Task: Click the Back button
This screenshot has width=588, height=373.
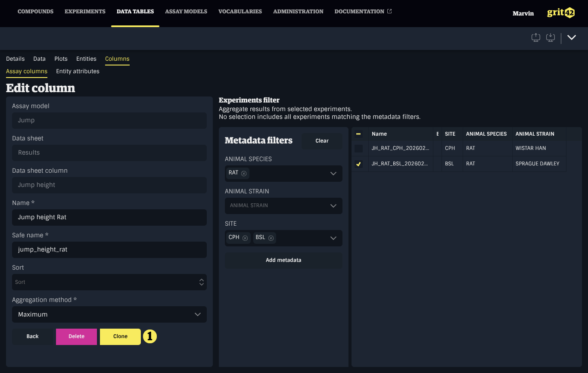Action: 33,336
